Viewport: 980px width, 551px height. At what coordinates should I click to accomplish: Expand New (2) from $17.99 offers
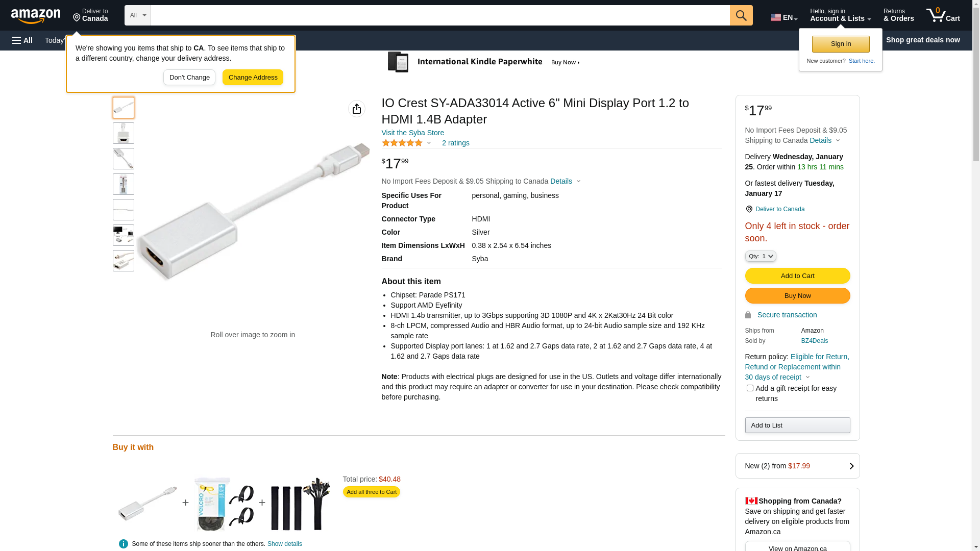[797, 466]
